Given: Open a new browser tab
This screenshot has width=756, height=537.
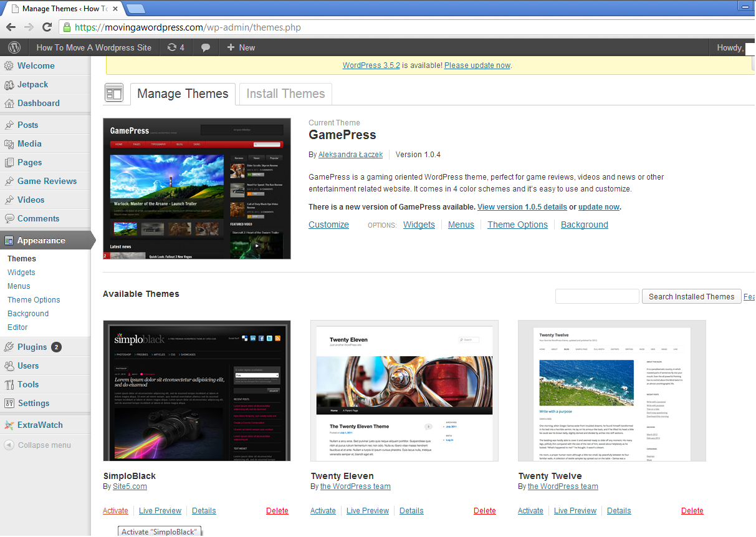Looking at the screenshot, I should click(x=136, y=9).
